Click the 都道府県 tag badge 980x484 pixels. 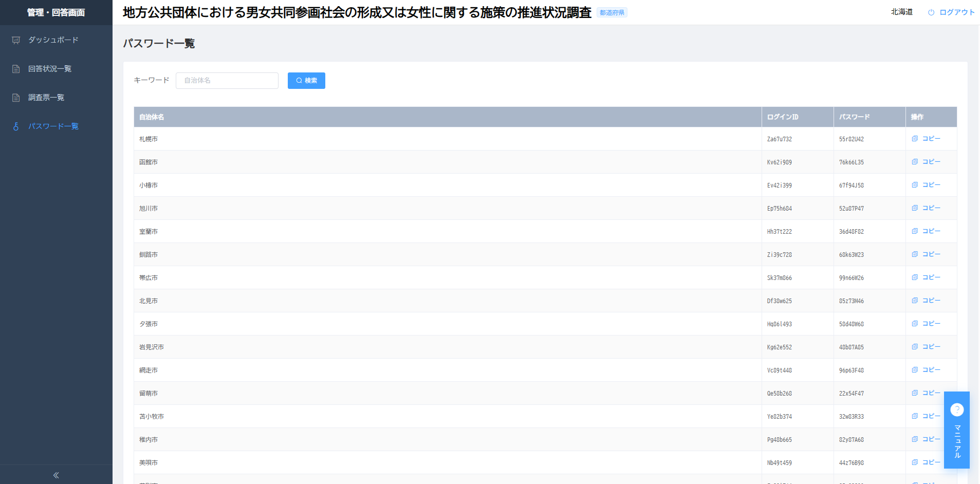tap(612, 13)
